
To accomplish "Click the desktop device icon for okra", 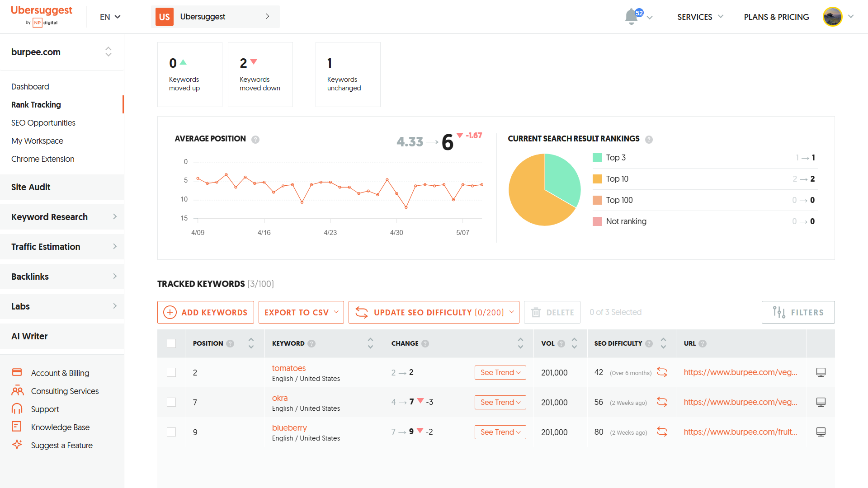I will [x=821, y=402].
